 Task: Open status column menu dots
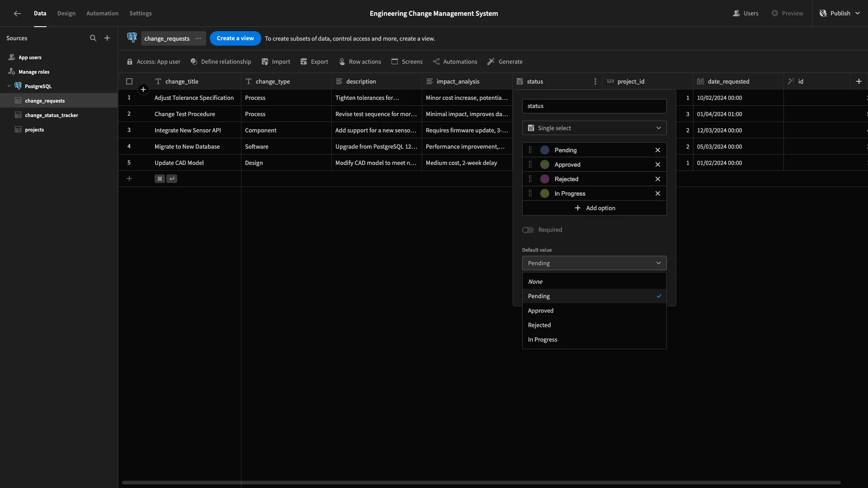pyautogui.click(x=595, y=81)
